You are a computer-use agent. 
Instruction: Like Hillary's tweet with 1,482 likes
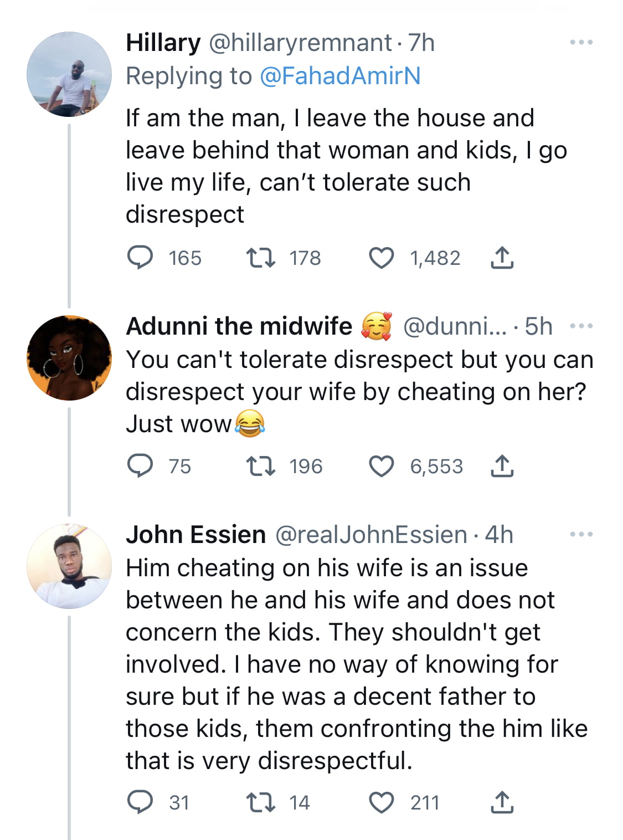coord(382,258)
